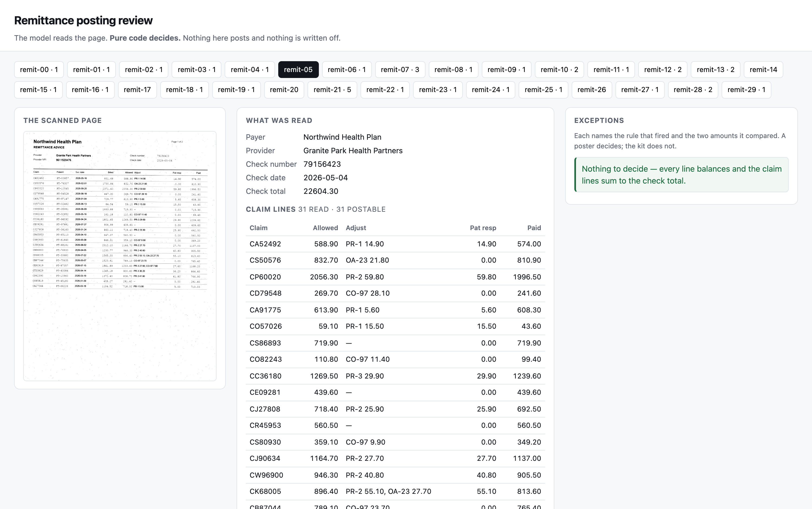
Task: Select the remit-26 tab
Action: click(592, 90)
